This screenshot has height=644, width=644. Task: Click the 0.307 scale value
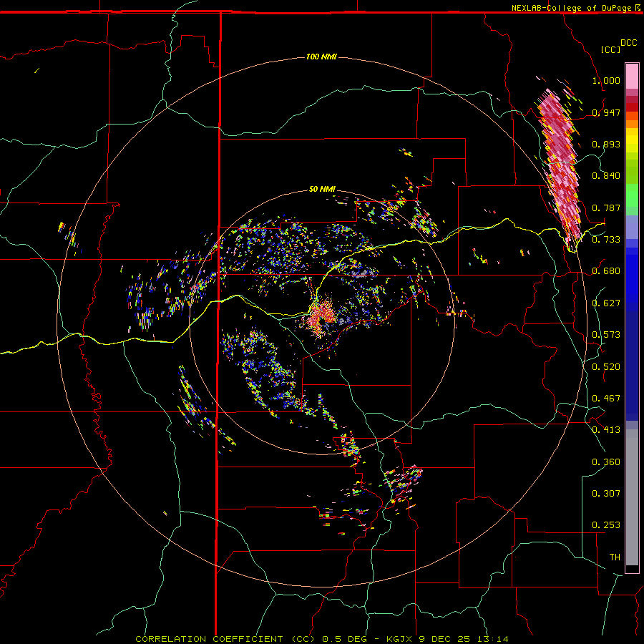pos(606,494)
